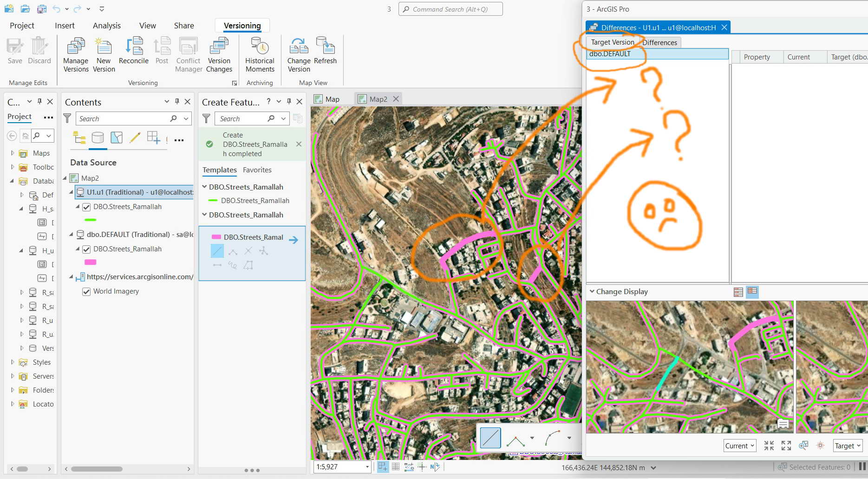
Task: Click the filter icon in Contents pane
Action: pyautogui.click(x=67, y=118)
